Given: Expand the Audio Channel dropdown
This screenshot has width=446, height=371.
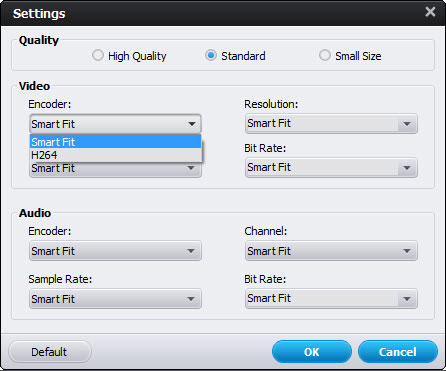Looking at the screenshot, I should (331, 251).
